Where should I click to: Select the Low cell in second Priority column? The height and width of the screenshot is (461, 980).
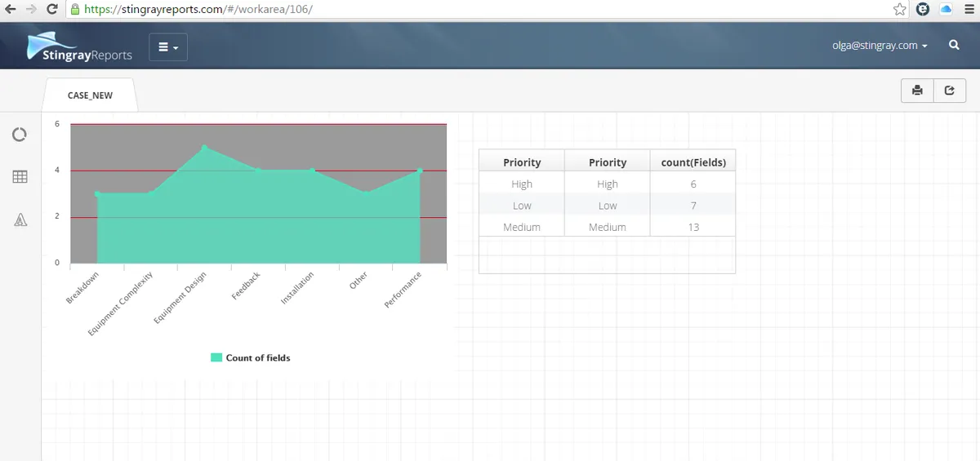coord(608,206)
